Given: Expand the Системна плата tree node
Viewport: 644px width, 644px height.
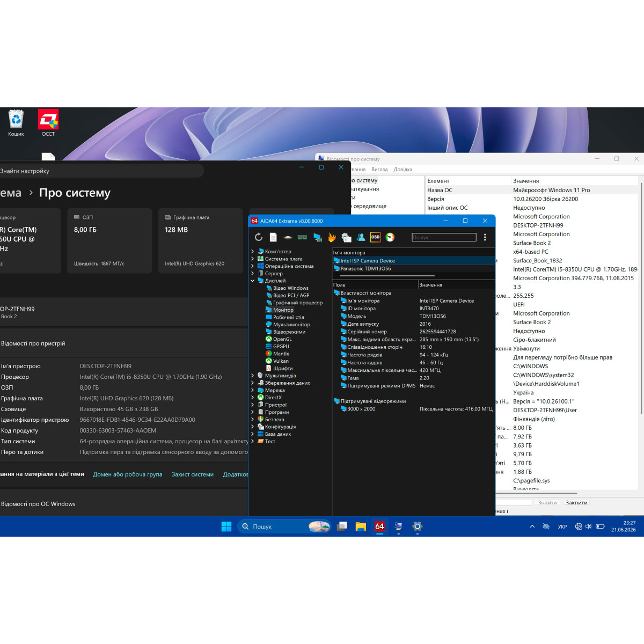Looking at the screenshot, I should tap(252, 259).
